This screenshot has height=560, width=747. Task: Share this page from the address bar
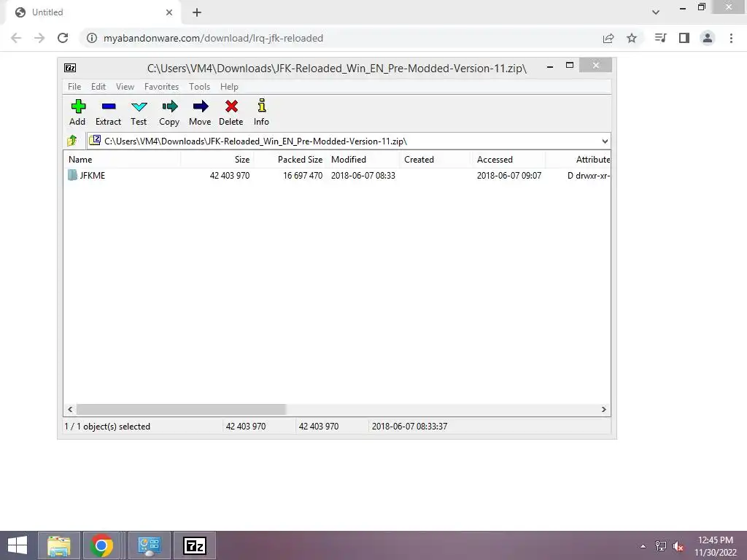click(608, 38)
